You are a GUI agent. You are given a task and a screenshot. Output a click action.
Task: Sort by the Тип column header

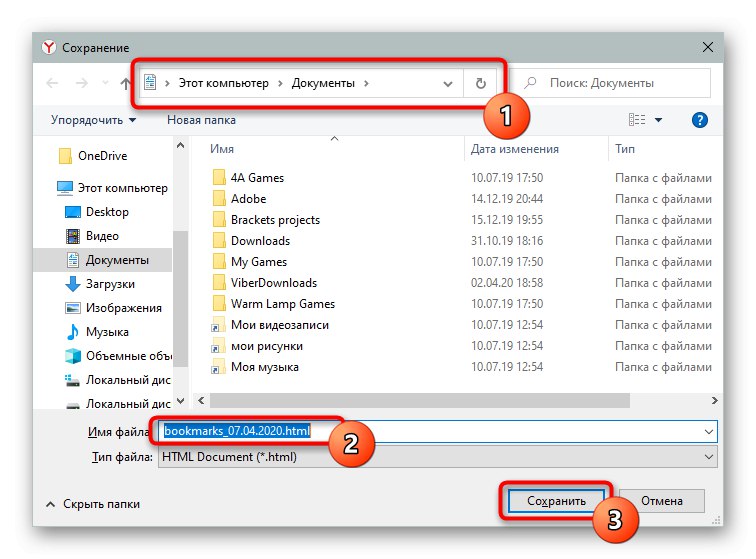coord(625,149)
